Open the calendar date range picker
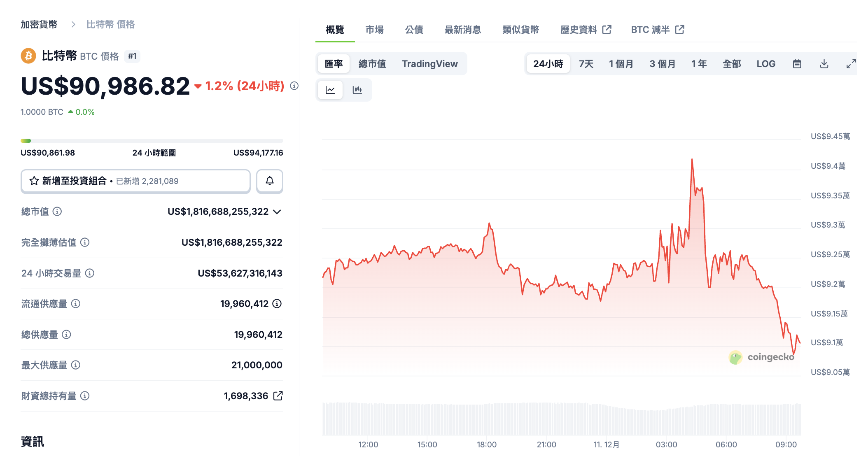 pyautogui.click(x=797, y=64)
